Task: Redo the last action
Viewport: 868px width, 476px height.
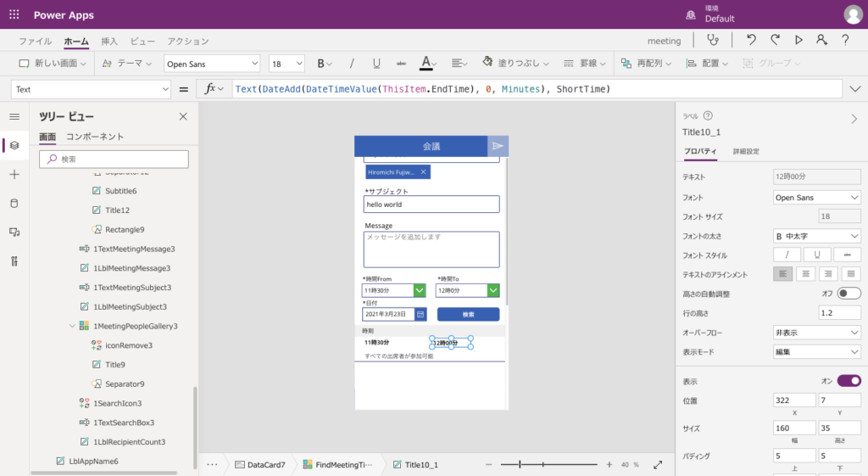Action: coord(775,40)
